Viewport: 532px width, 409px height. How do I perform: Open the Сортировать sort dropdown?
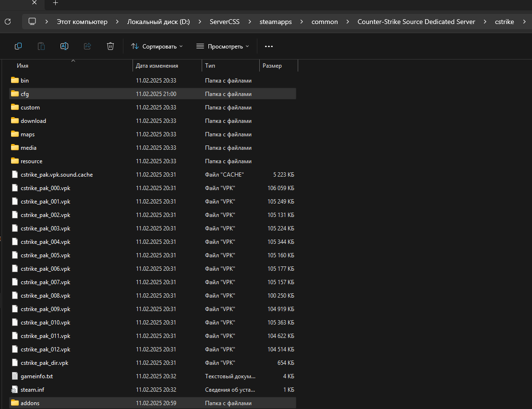[157, 47]
